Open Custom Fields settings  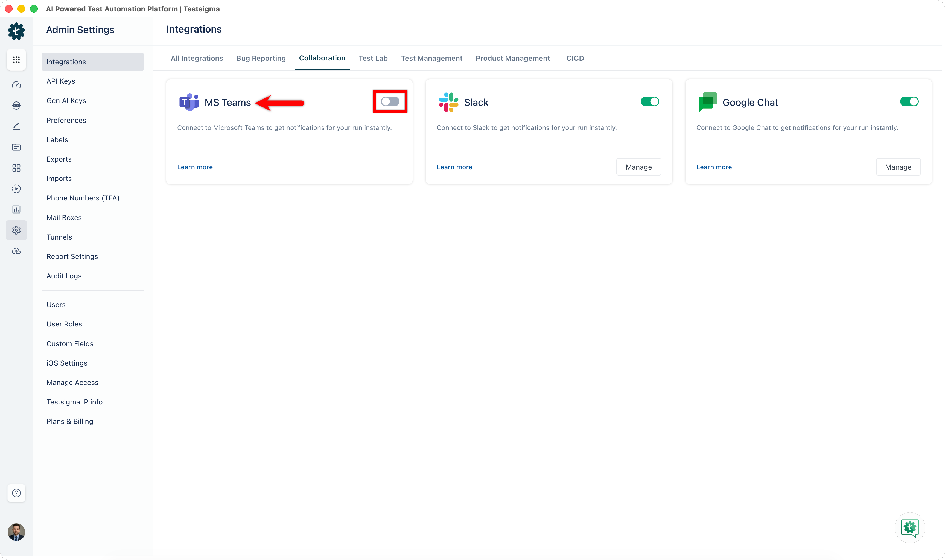[70, 344]
